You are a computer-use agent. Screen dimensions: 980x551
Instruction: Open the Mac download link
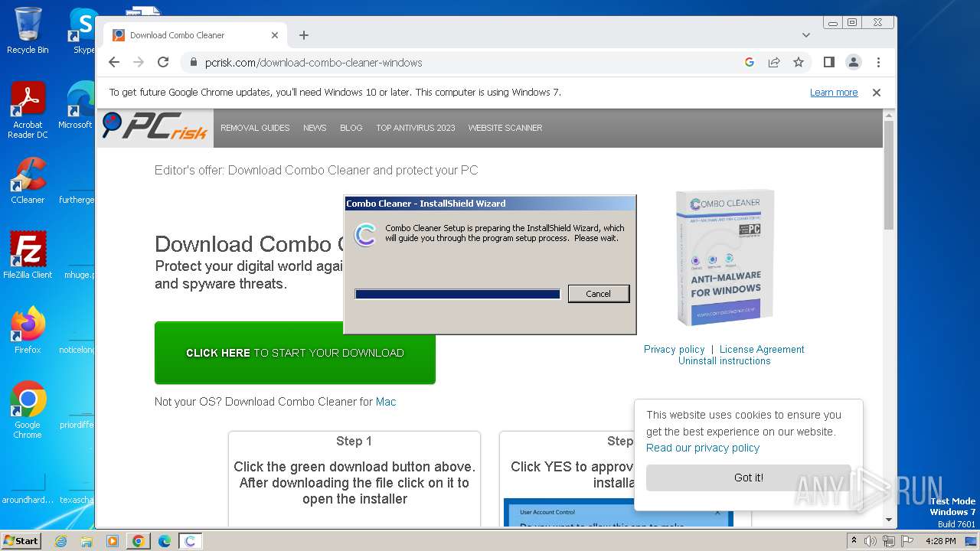386,402
